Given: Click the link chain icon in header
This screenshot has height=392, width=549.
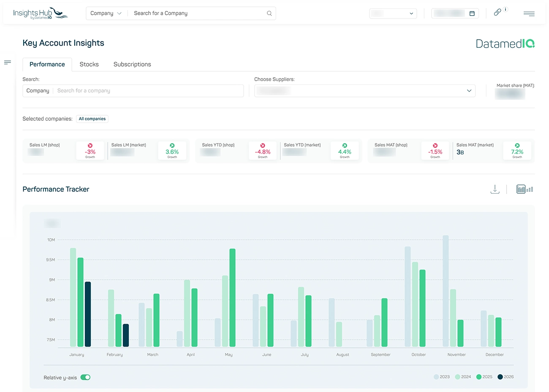Looking at the screenshot, I should 497,13.
